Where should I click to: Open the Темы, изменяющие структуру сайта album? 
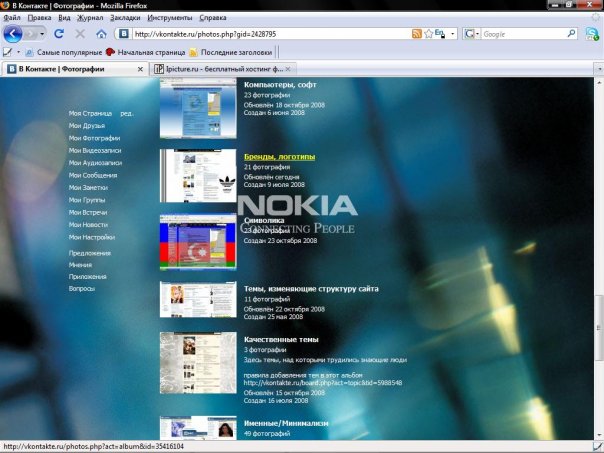(311, 289)
